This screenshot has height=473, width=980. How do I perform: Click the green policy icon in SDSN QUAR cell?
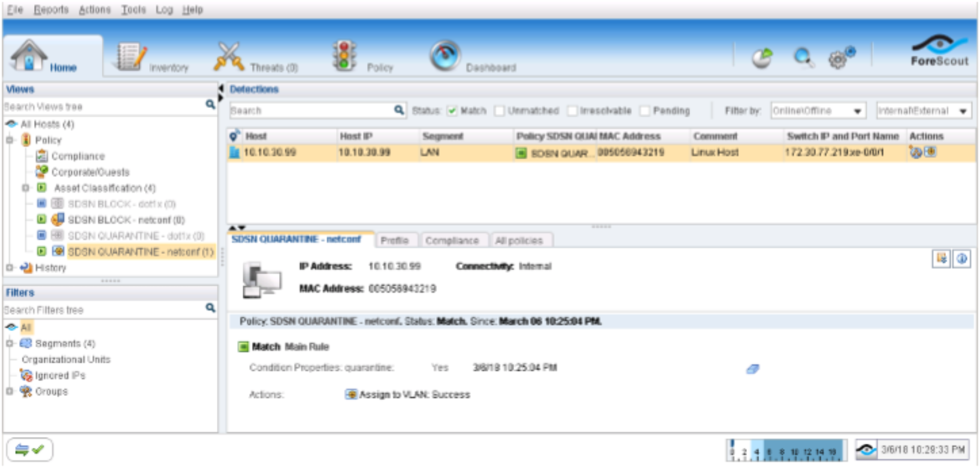tap(521, 153)
